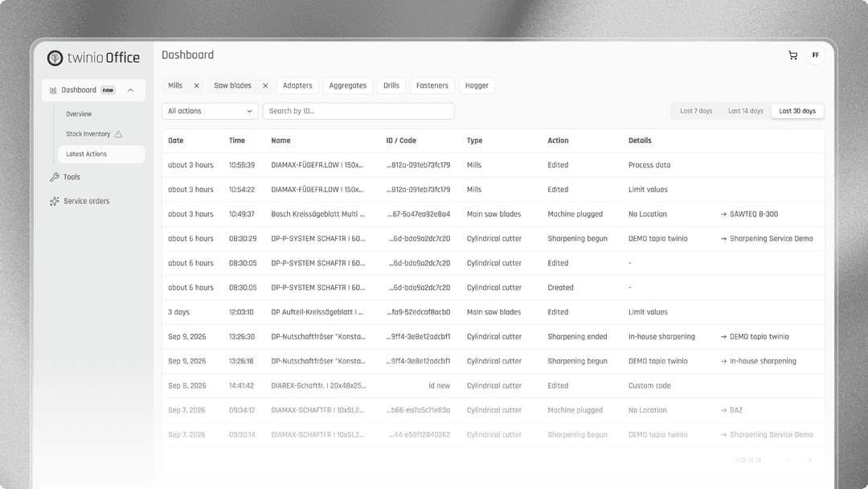Click the ID / Code column header

(401, 141)
